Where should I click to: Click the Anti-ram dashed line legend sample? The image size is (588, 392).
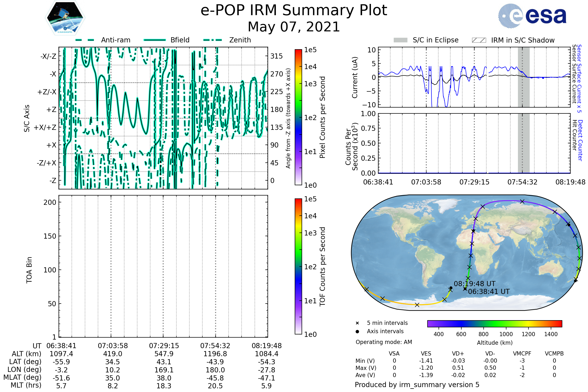(x=85, y=40)
